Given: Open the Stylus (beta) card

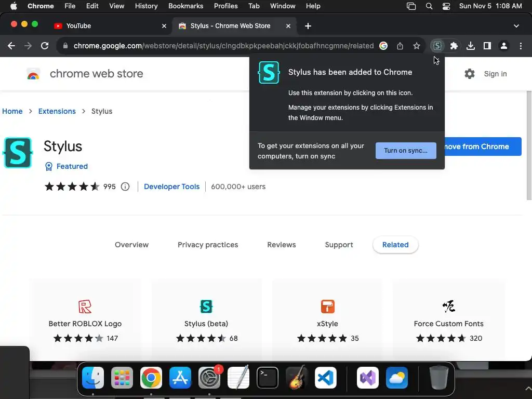Looking at the screenshot, I should tap(206, 320).
